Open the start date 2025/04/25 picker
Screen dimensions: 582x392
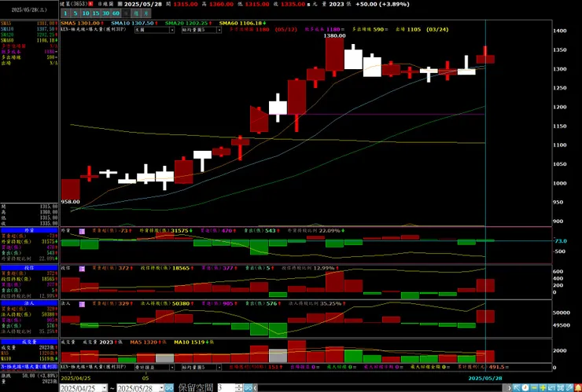pos(83,388)
